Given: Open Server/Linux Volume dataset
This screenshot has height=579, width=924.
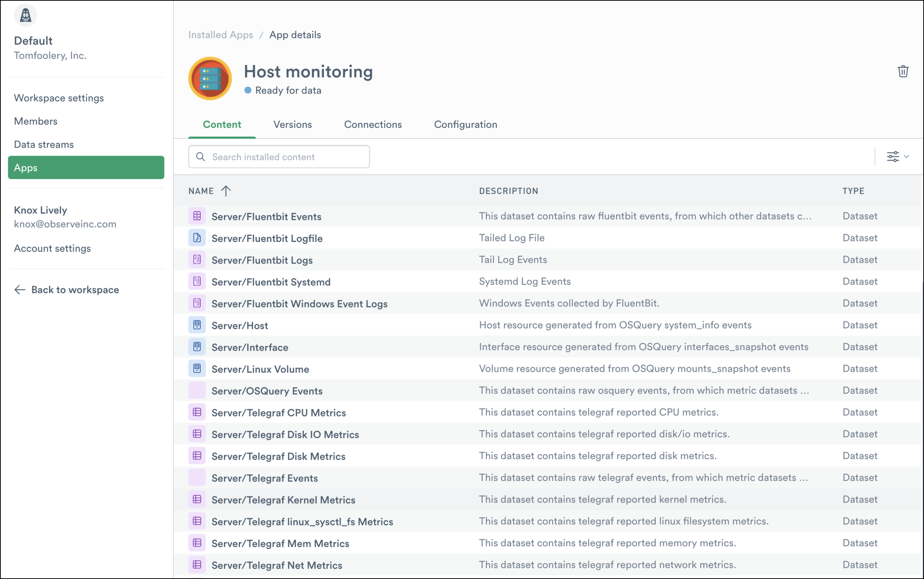Looking at the screenshot, I should point(260,370).
